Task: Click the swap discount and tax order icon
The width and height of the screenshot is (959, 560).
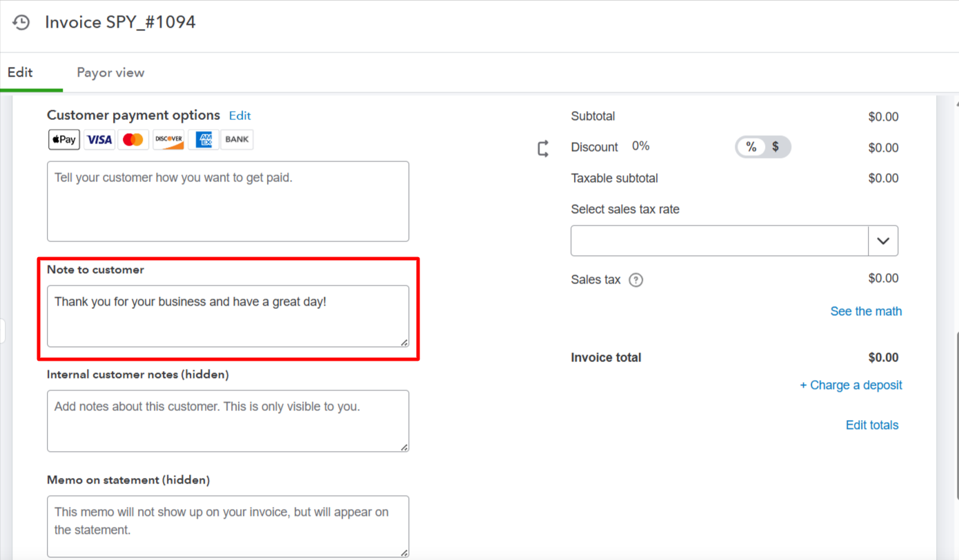Action: [543, 148]
